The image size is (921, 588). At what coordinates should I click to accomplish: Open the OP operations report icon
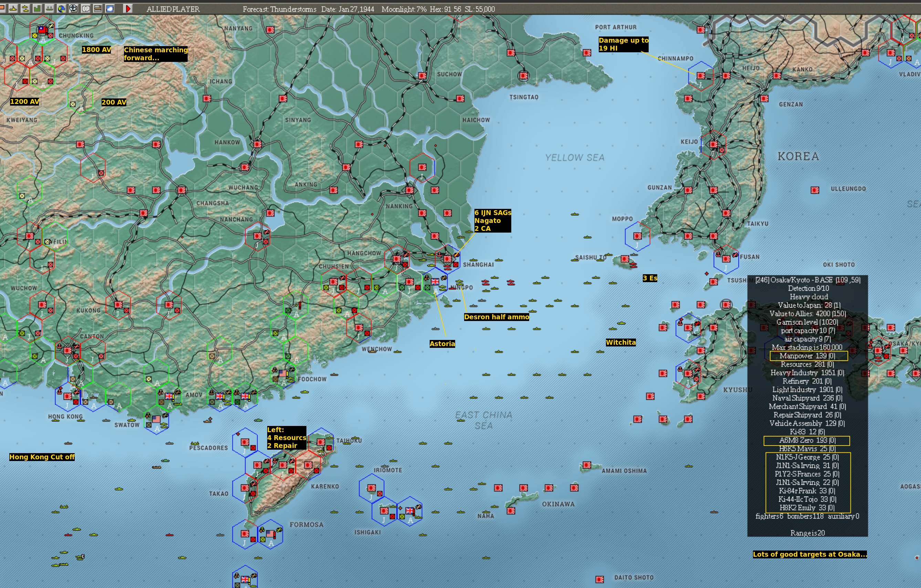pos(86,8)
